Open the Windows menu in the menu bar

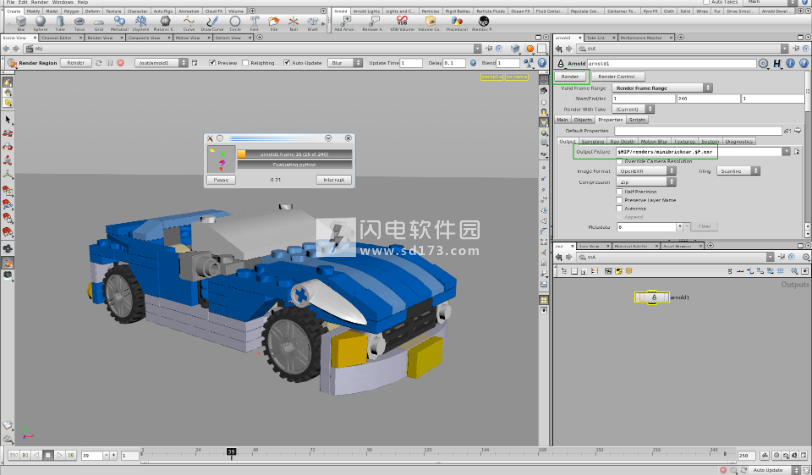click(x=63, y=2)
